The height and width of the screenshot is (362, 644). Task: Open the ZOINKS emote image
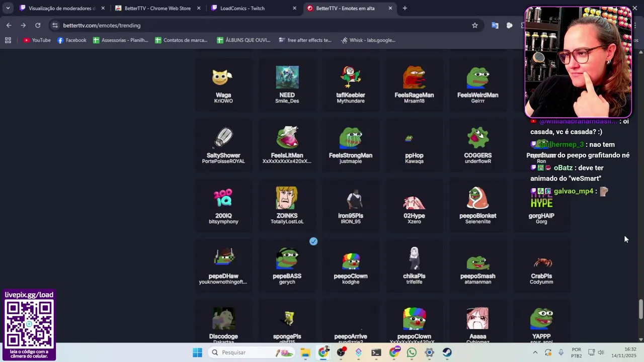[x=287, y=198]
